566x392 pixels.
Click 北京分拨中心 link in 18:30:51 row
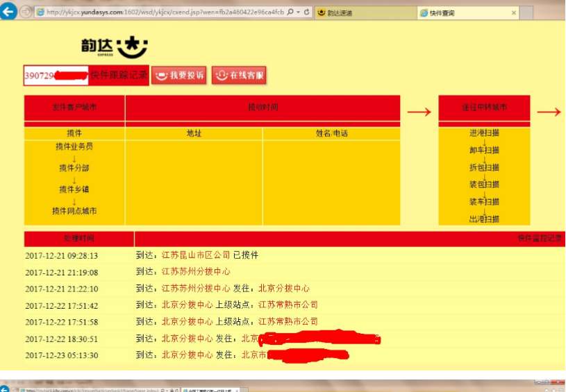(187, 339)
